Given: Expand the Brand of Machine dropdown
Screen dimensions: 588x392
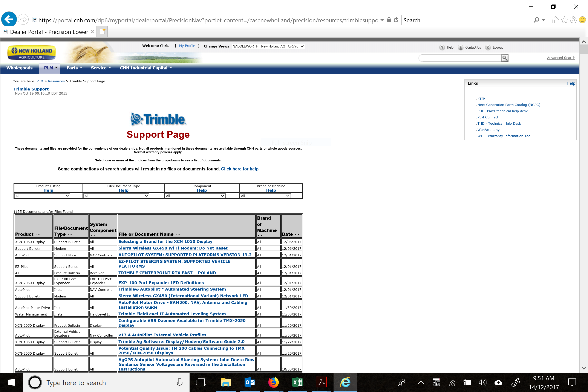Looking at the screenshot, I should coord(265,196).
